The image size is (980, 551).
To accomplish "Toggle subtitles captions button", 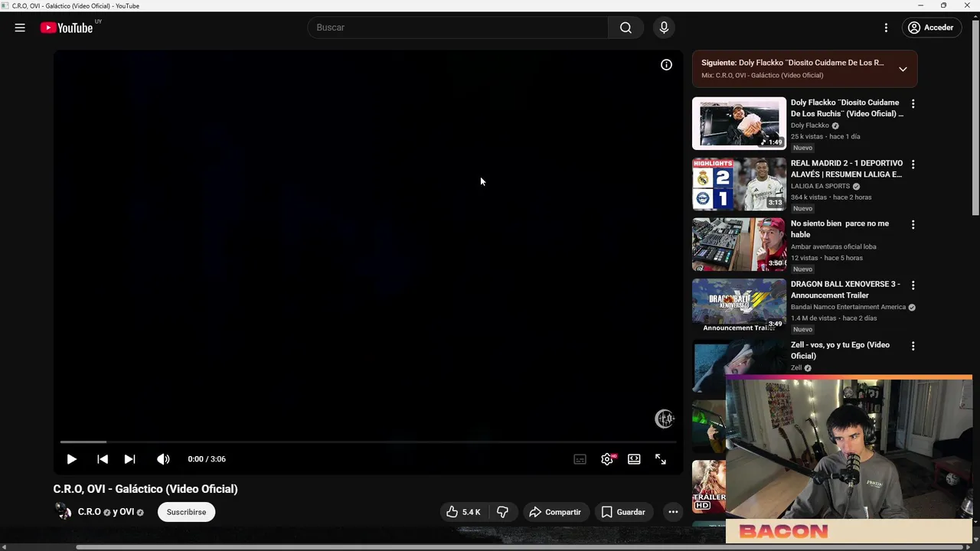I will click(580, 459).
